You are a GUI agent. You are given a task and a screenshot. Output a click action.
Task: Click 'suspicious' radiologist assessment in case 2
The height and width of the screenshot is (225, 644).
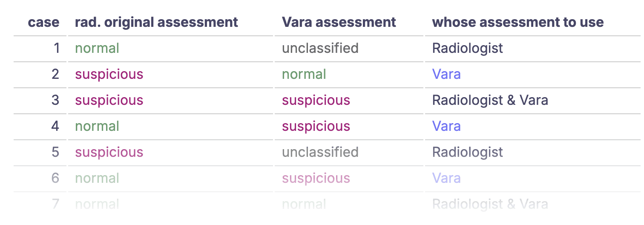pos(109,74)
